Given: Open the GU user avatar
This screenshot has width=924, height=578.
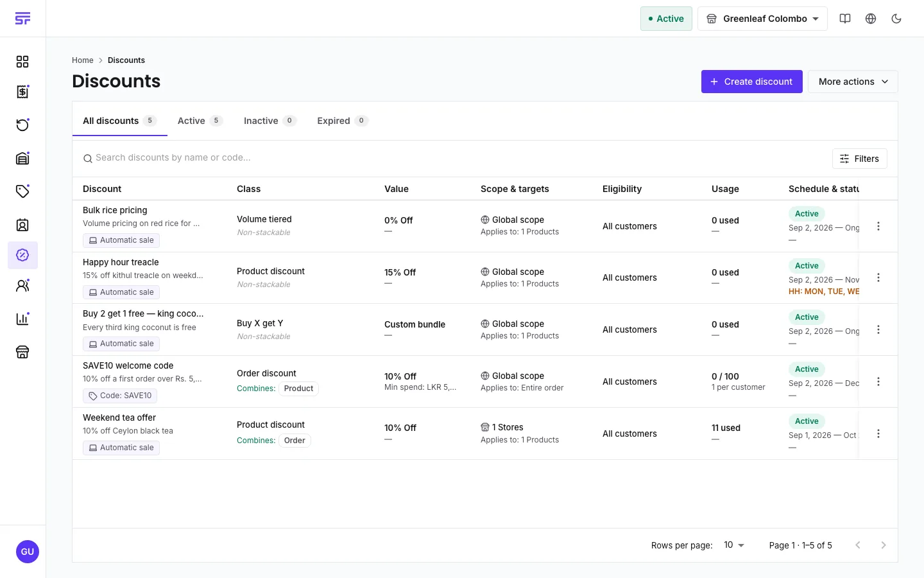Looking at the screenshot, I should 27,552.
